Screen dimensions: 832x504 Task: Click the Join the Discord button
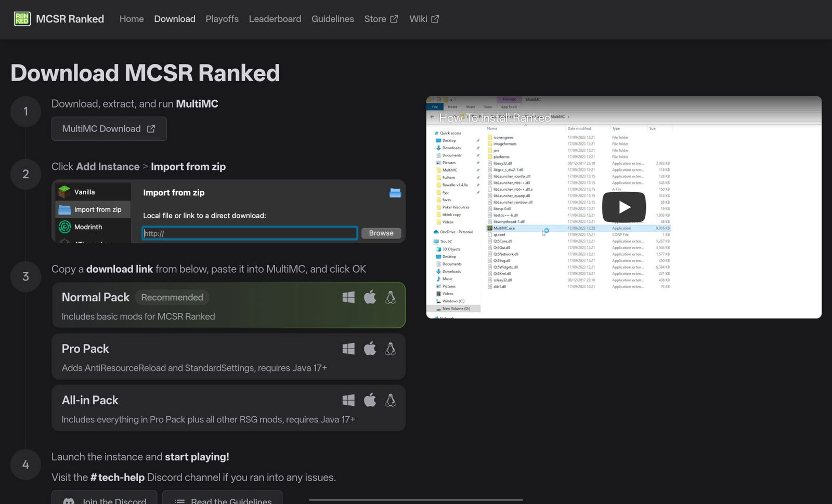click(x=104, y=500)
